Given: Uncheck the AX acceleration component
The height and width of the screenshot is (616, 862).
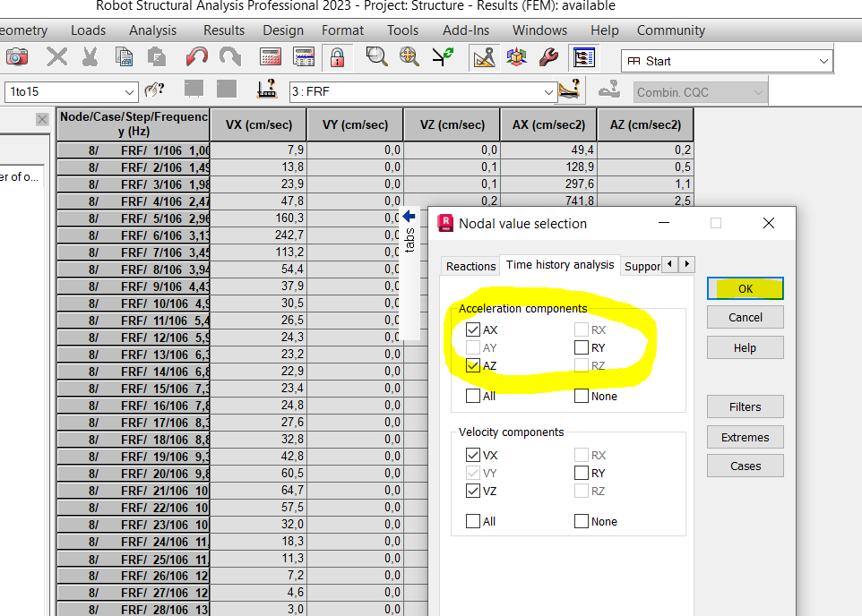Looking at the screenshot, I should coord(471,329).
